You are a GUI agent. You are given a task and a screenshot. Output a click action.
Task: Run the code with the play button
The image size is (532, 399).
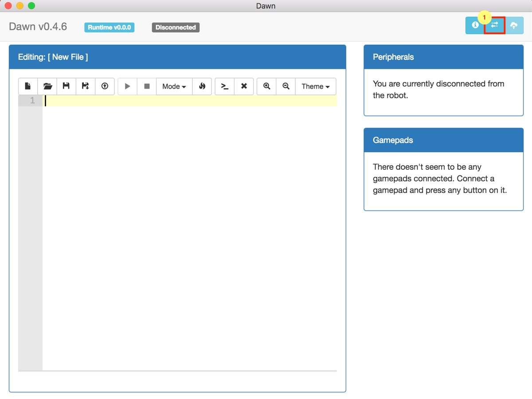click(x=128, y=86)
